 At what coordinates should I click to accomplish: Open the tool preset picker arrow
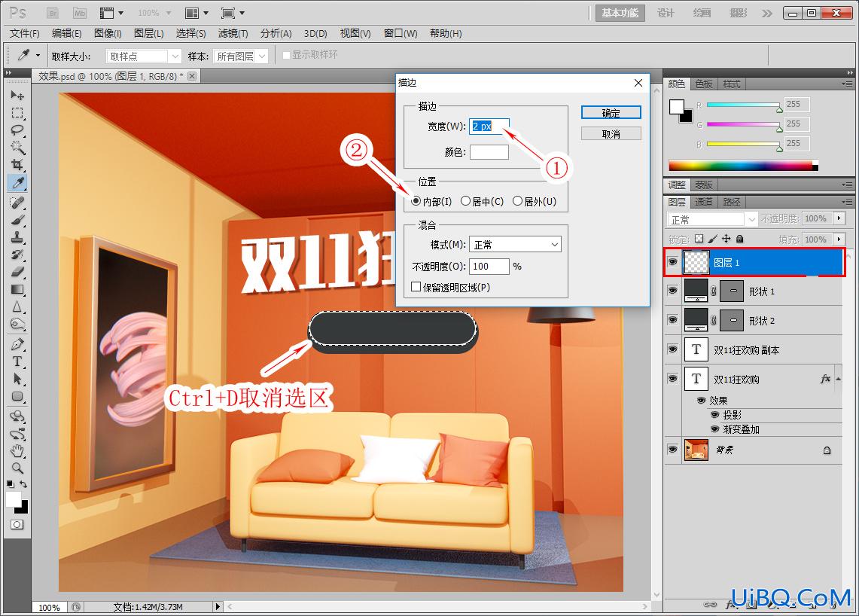click(x=38, y=56)
